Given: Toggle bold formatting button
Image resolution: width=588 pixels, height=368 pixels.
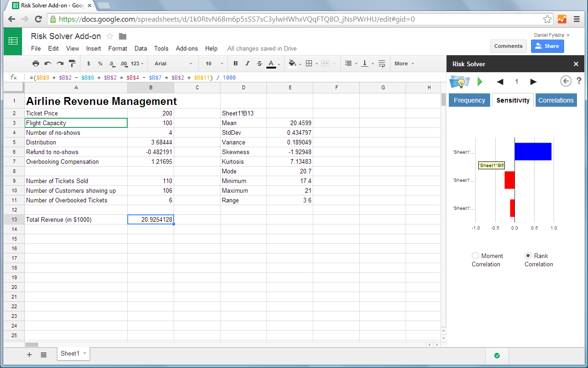Looking at the screenshot, I should 236,63.
